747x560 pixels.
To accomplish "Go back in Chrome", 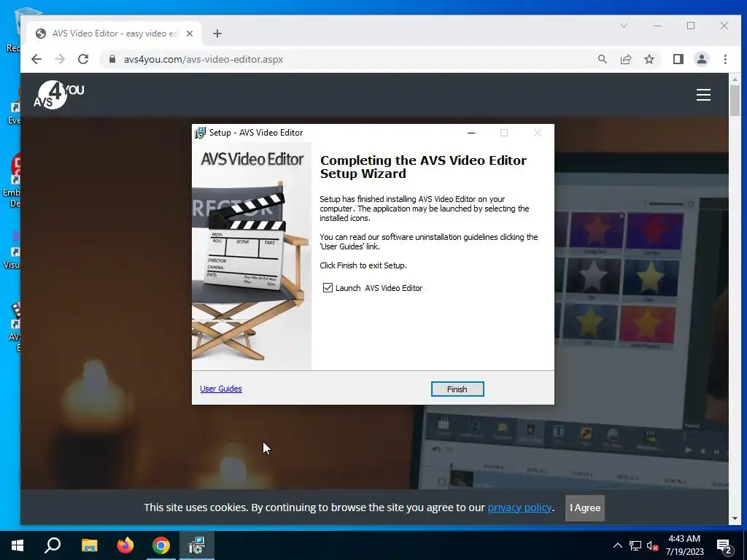I will (x=36, y=59).
